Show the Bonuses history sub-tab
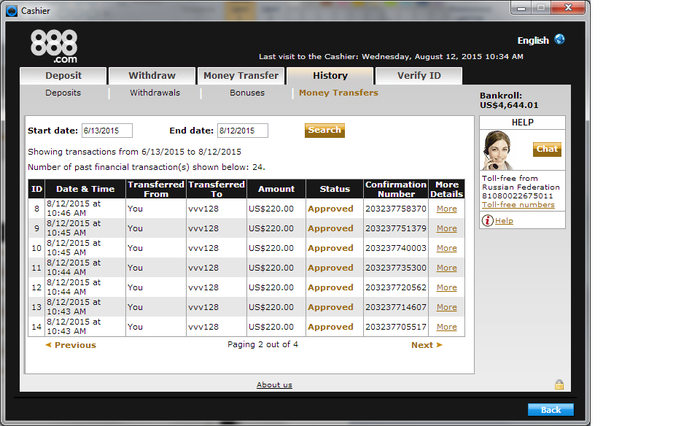The image size is (700, 426). (247, 93)
